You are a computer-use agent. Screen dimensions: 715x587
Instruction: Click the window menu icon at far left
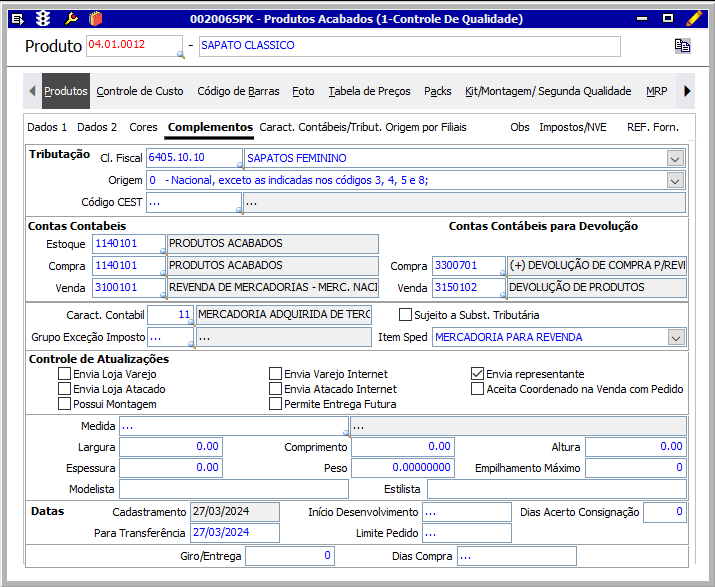[17, 18]
